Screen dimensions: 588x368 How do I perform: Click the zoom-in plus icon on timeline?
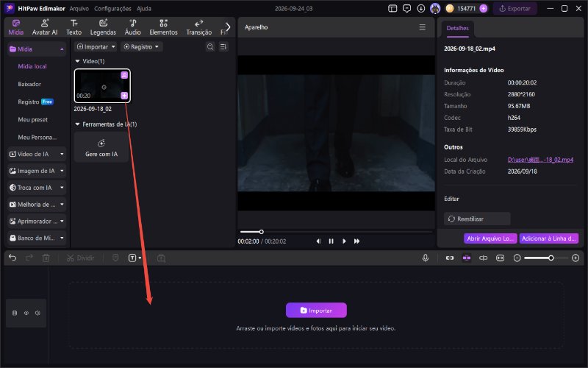576,258
